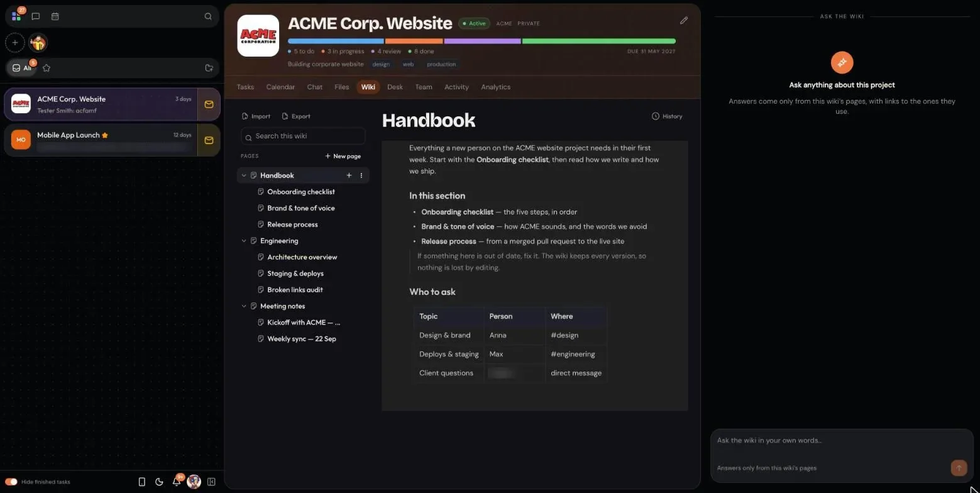Open mail icon on Mobile App Launch card

point(209,140)
